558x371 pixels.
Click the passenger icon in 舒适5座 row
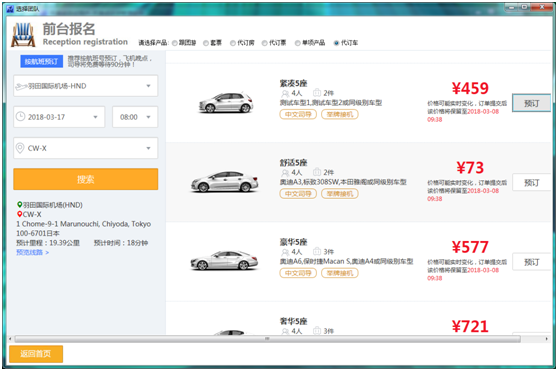285,173
